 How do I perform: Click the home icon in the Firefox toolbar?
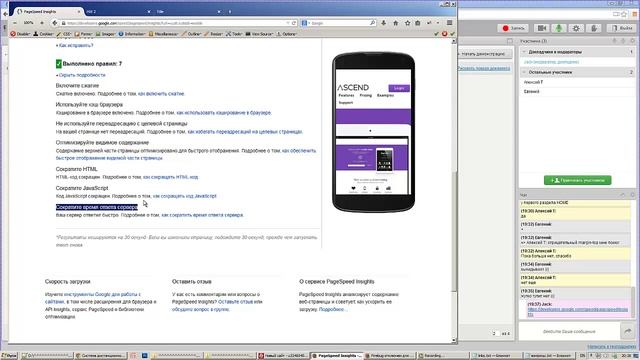pos(396,23)
